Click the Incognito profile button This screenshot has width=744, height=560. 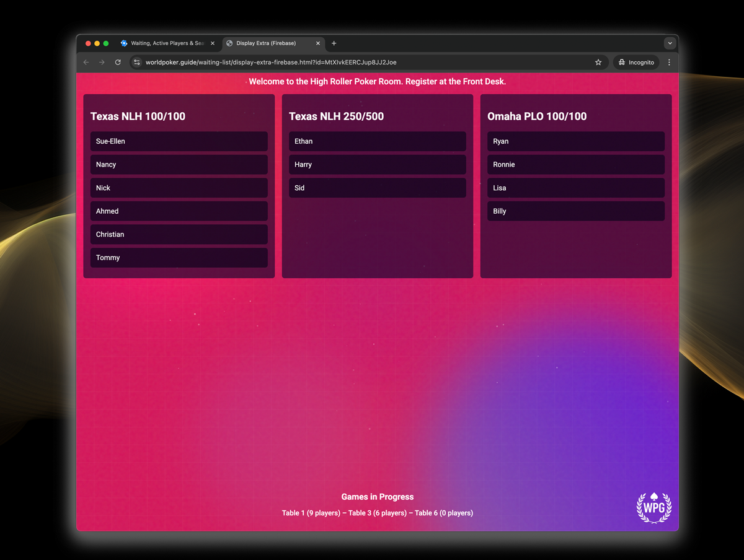click(x=636, y=63)
